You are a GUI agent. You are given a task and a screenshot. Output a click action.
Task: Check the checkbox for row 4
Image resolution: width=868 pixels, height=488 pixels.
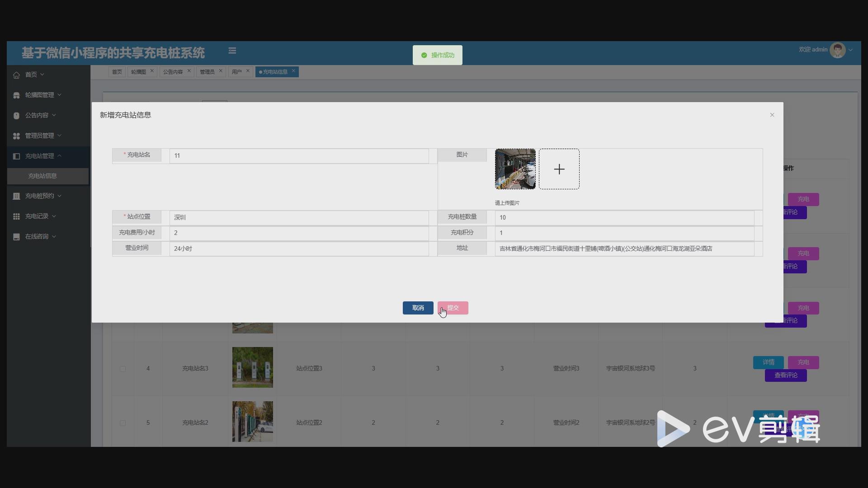point(123,369)
